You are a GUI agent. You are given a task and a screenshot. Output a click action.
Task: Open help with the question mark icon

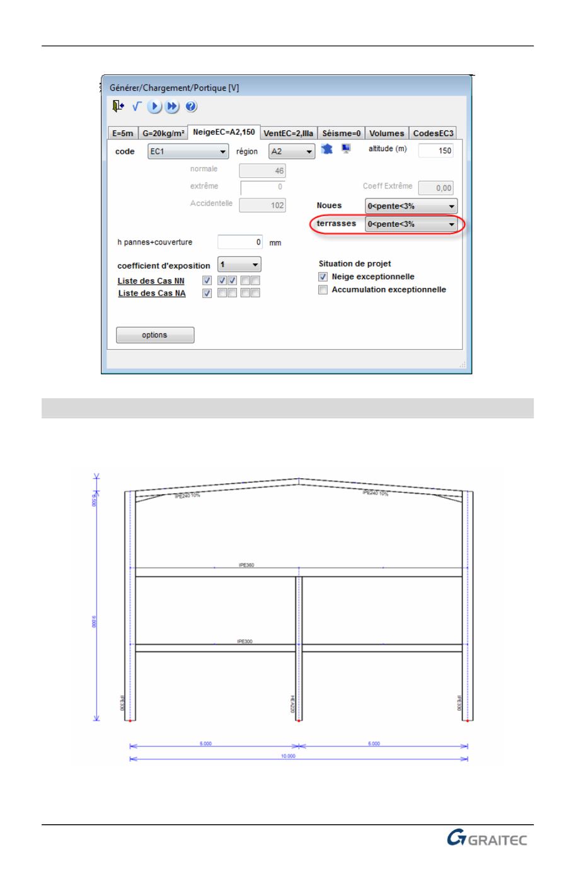(x=192, y=107)
